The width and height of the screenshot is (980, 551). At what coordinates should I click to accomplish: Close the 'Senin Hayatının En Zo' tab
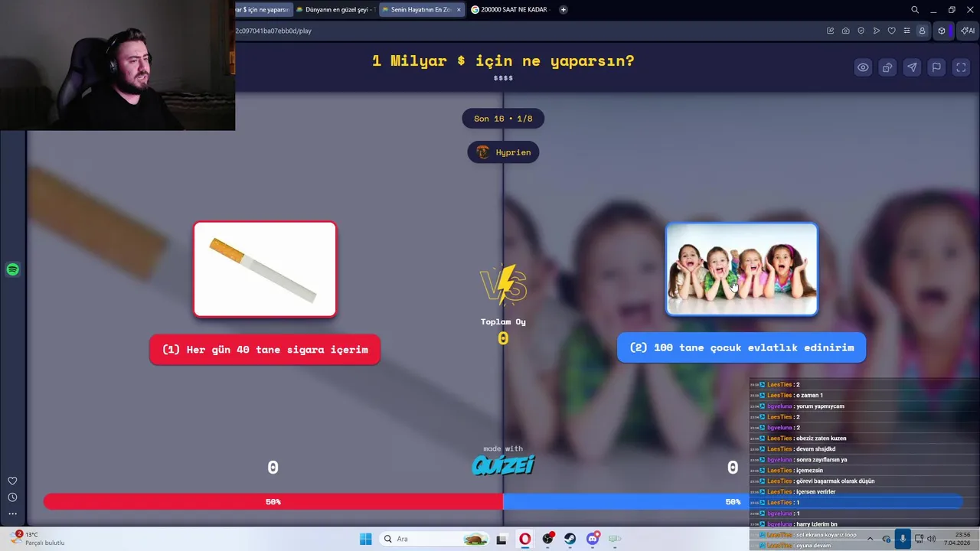[459, 10]
